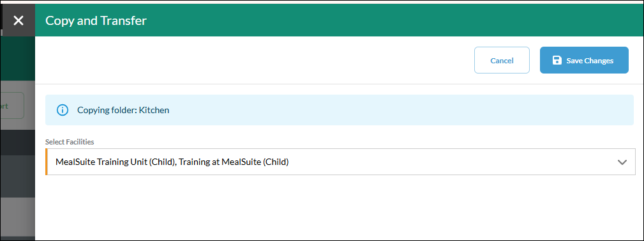Click the Save Changes label text
The image size is (644, 241).
point(590,61)
